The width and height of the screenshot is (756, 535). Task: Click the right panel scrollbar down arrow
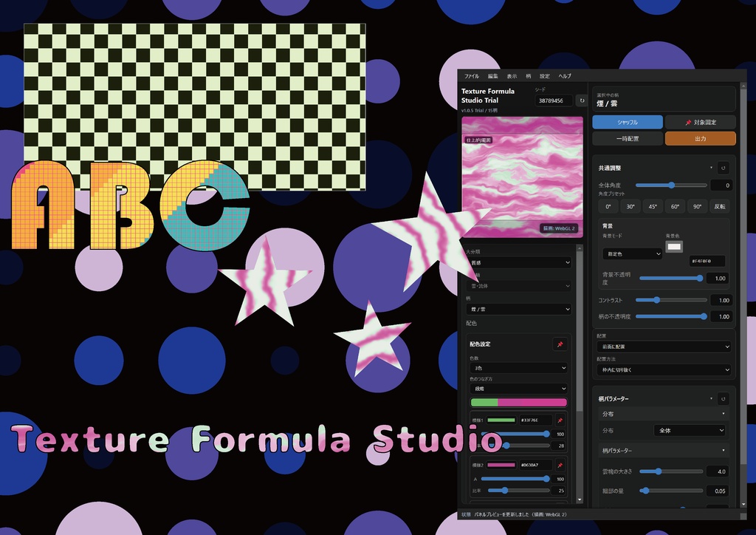click(743, 504)
